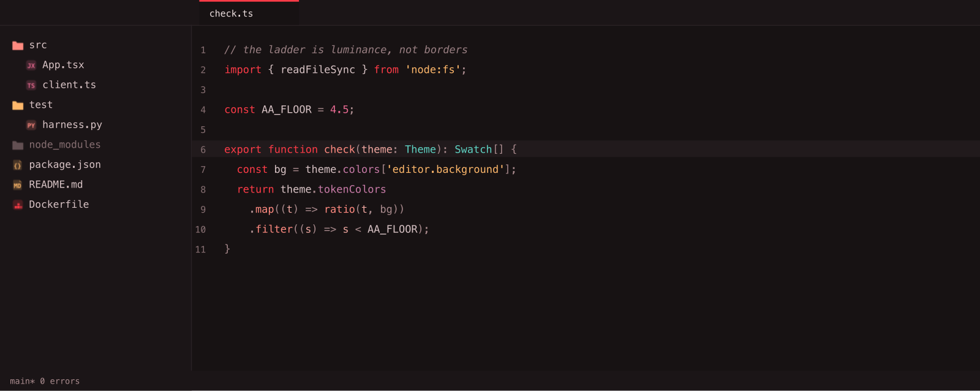Click the 'Swatch' return type
This screenshot has height=391, width=980.
[473, 150]
